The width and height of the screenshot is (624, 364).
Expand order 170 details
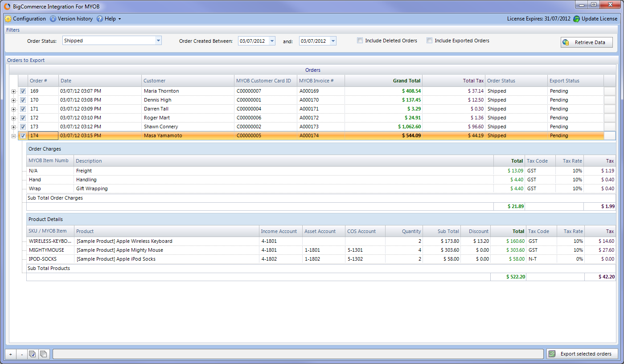[x=13, y=100]
